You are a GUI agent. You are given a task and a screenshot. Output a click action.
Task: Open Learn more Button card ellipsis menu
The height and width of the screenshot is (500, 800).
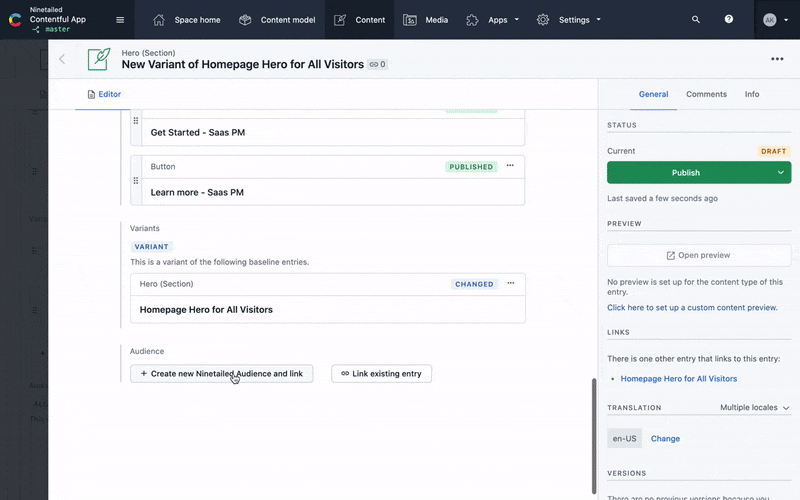[510, 166]
